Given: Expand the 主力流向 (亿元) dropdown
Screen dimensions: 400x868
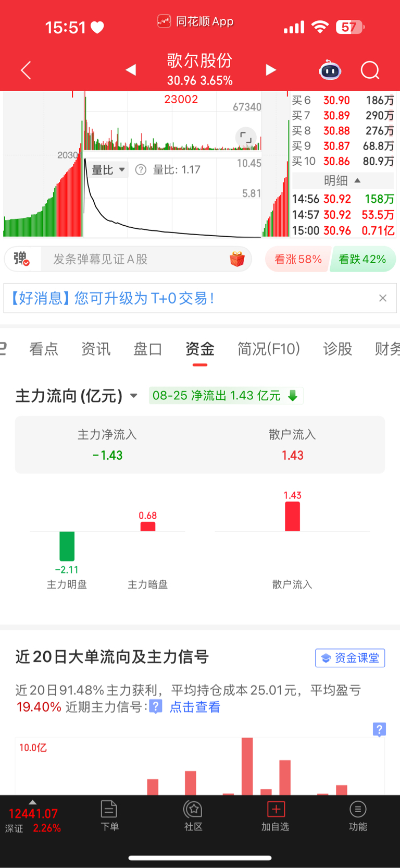Looking at the screenshot, I should (x=77, y=396).
